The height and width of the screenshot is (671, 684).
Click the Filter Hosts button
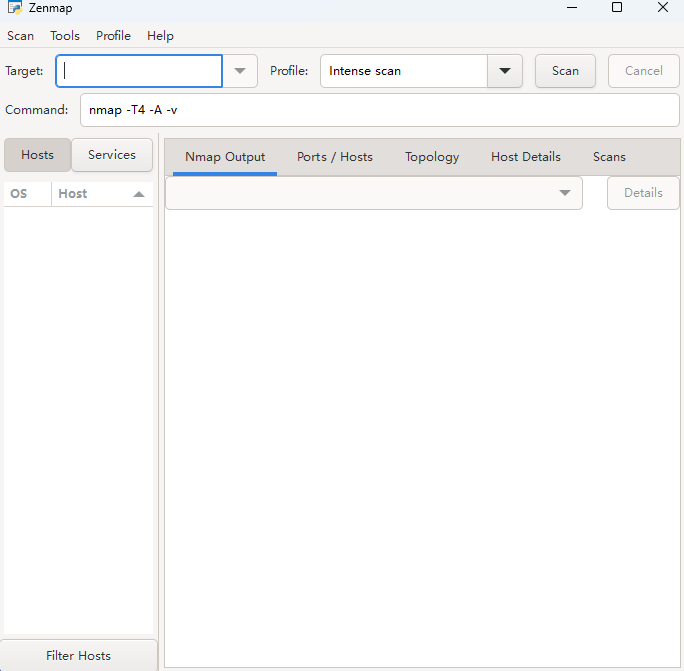click(x=79, y=656)
